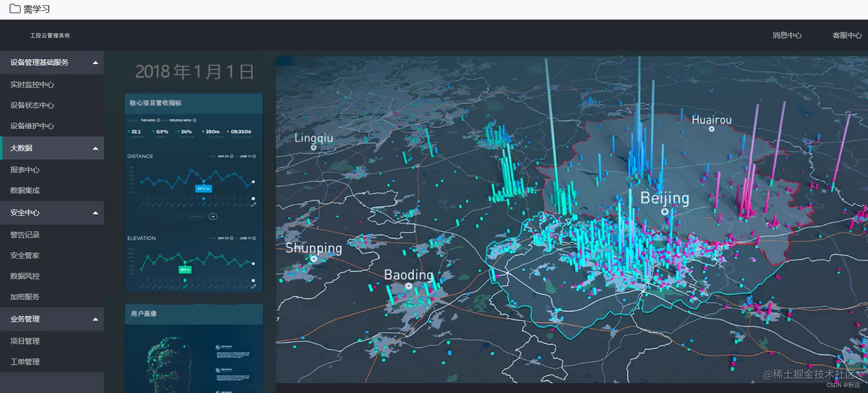Click the 用户画像 face visualization
This screenshot has height=393, width=868.
tap(168, 365)
